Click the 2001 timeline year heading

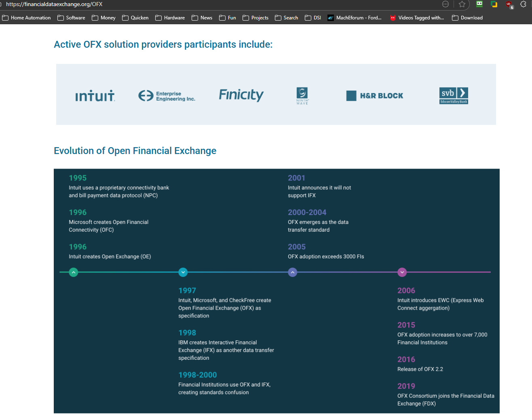coord(296,178)
